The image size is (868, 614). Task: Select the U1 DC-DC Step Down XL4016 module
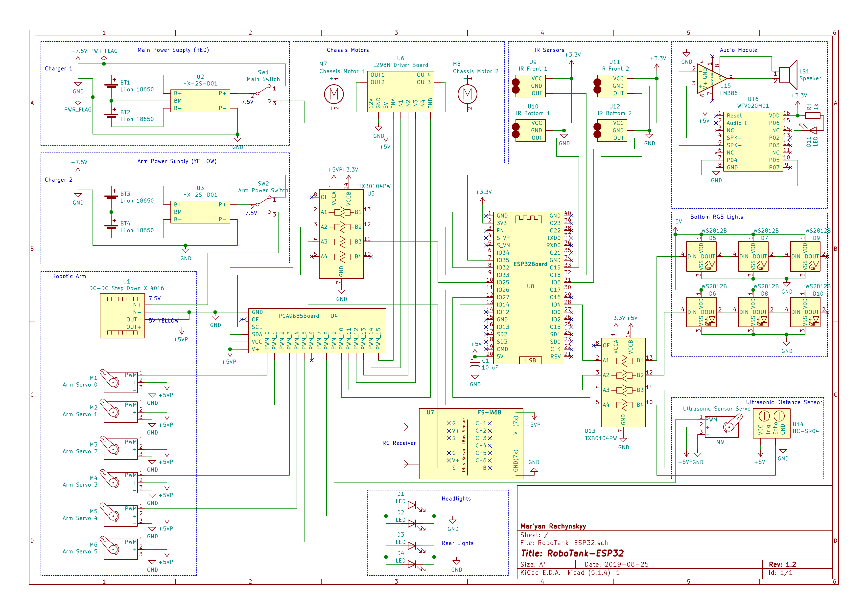pyautogui.click(x=122, y=316)
